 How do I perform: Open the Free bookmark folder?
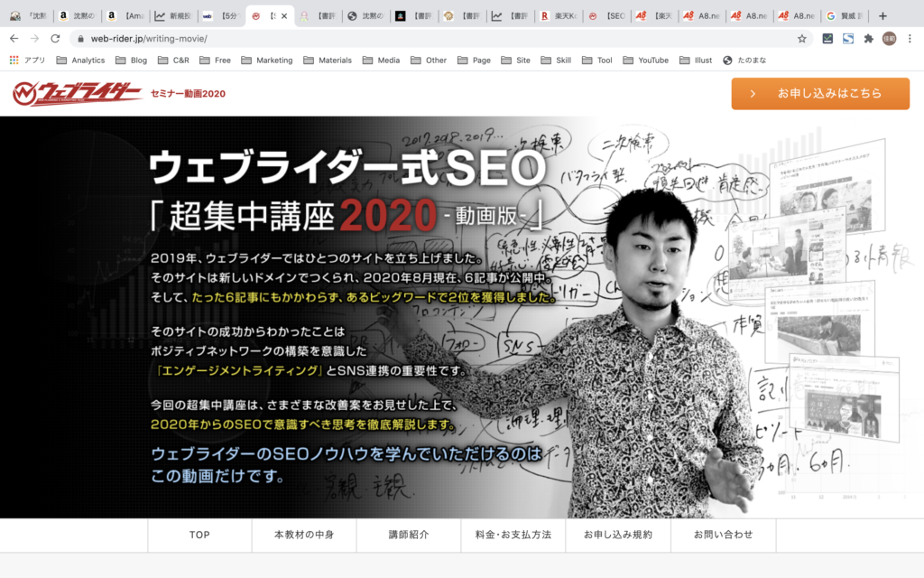[215, 61]
